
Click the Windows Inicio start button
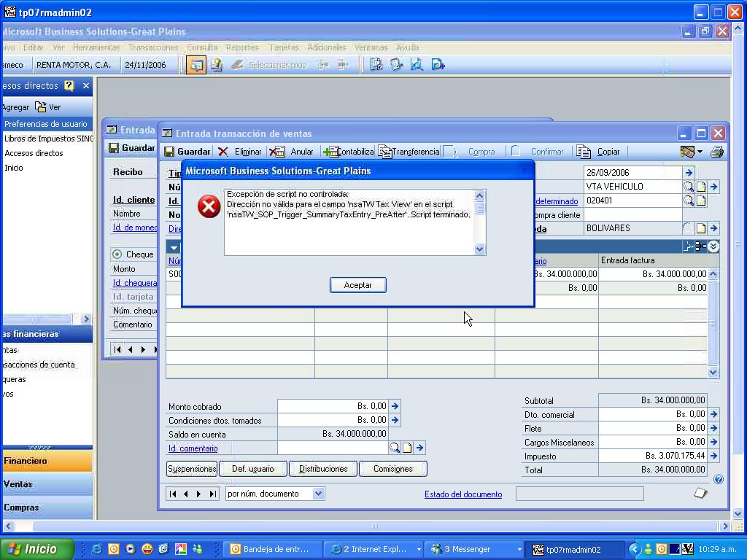(x=36, y=549)
